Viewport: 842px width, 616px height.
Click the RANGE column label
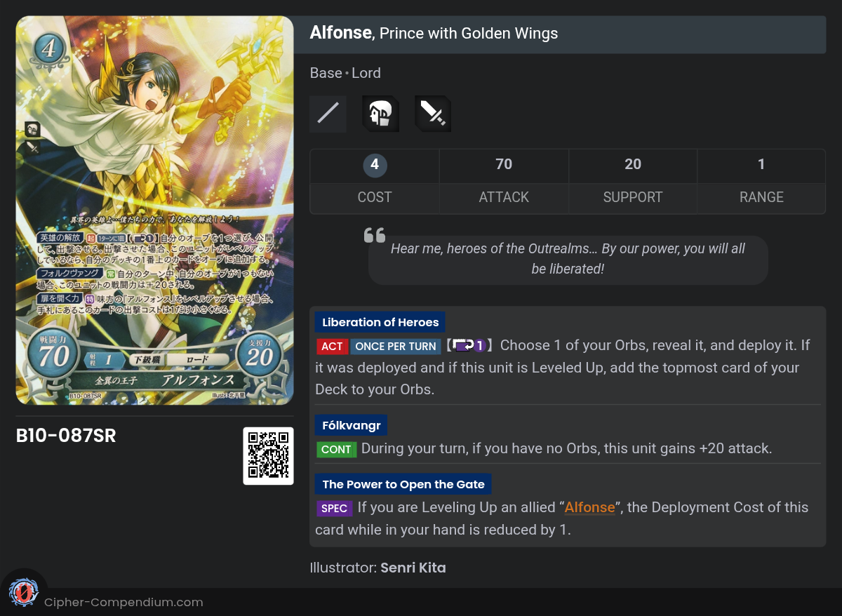pos(761,197)
